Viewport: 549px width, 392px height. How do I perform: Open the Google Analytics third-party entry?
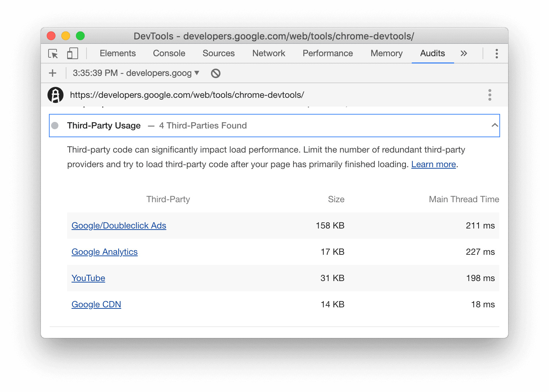[x=104, y=252]
